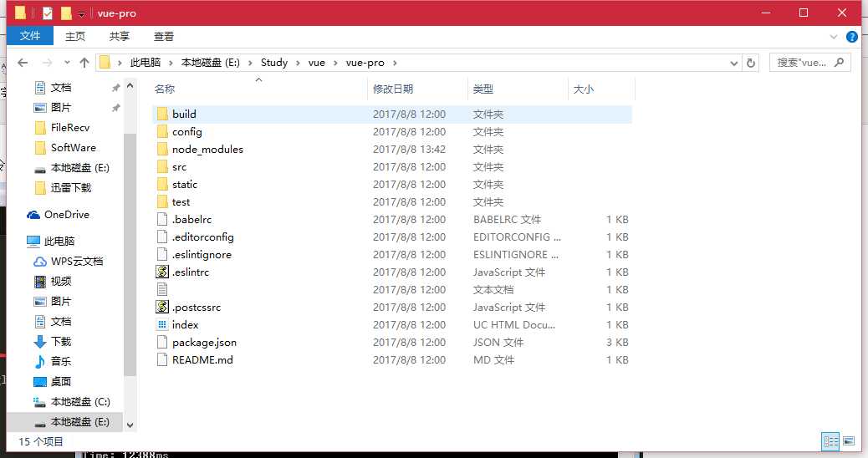Select the .babelrc file icon
The image size is (868, 458).
[x=162, y=220]
